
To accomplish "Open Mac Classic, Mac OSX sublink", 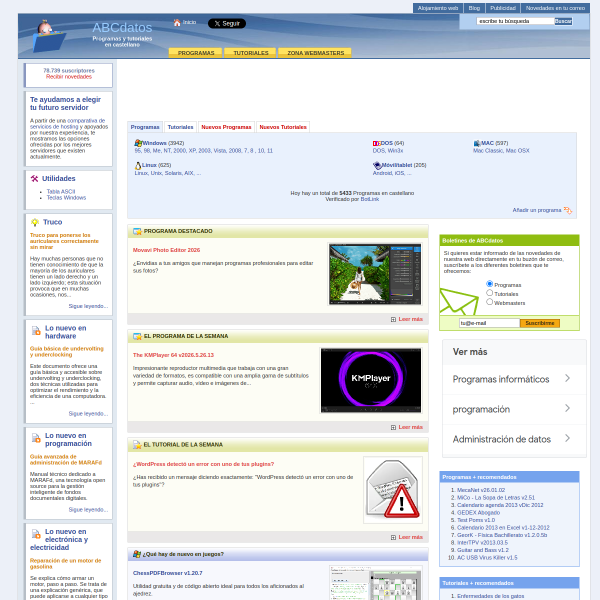I will pos(501,151).
